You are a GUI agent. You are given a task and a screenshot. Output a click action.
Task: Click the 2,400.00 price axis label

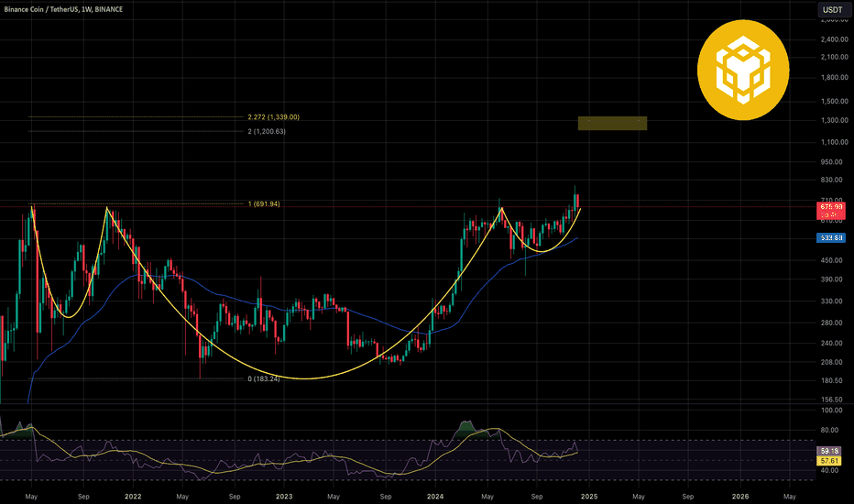click(834, 39)
